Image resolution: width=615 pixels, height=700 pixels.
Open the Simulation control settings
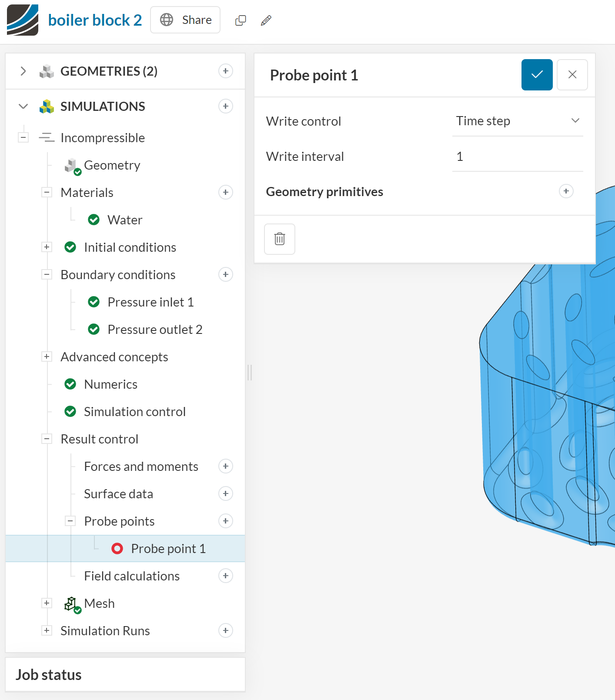(x=134, y=412)
